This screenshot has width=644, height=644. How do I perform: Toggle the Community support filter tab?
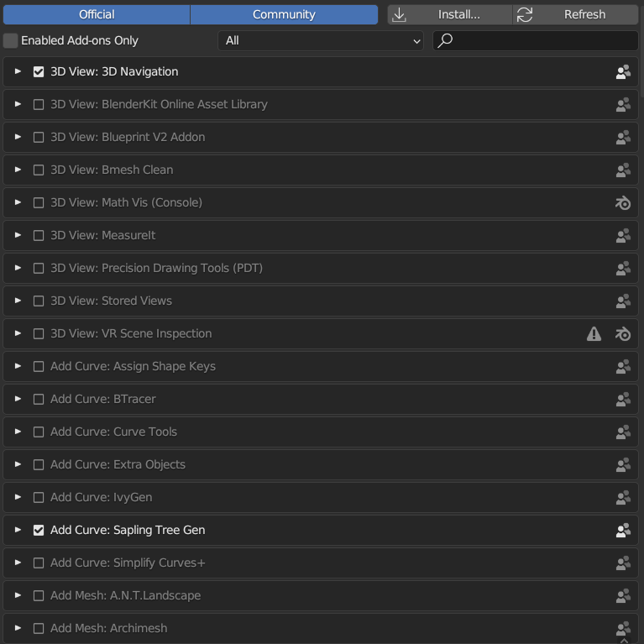point(284,15)
